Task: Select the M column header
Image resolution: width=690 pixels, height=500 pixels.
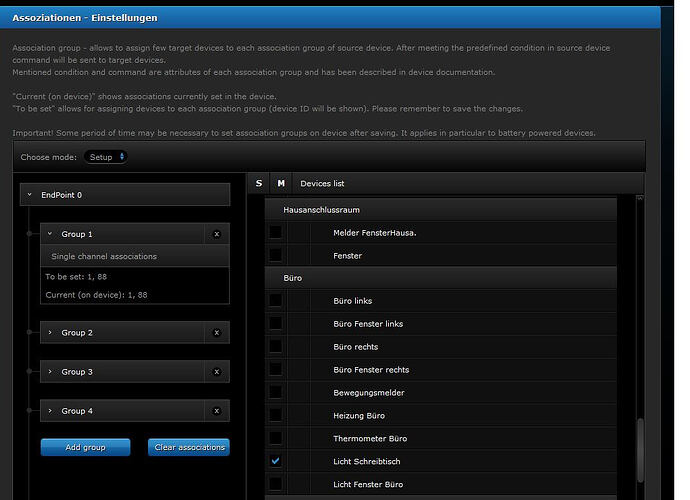Action: 281,183
